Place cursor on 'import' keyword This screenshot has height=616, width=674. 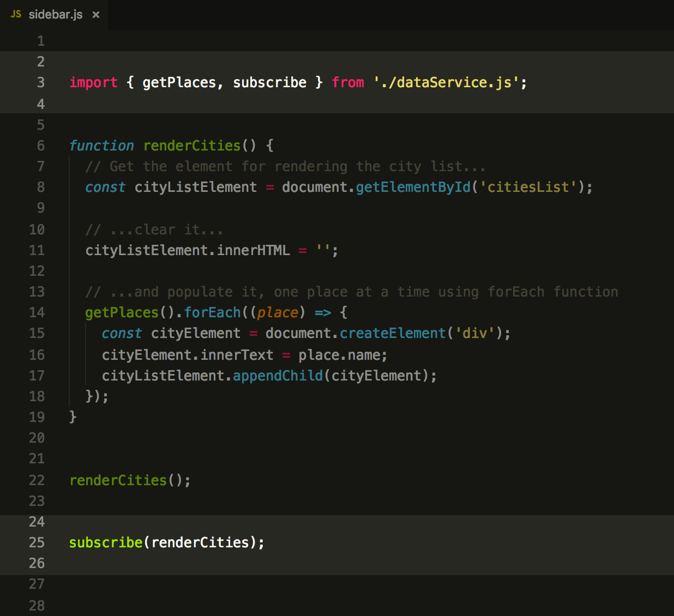[93, 82]
